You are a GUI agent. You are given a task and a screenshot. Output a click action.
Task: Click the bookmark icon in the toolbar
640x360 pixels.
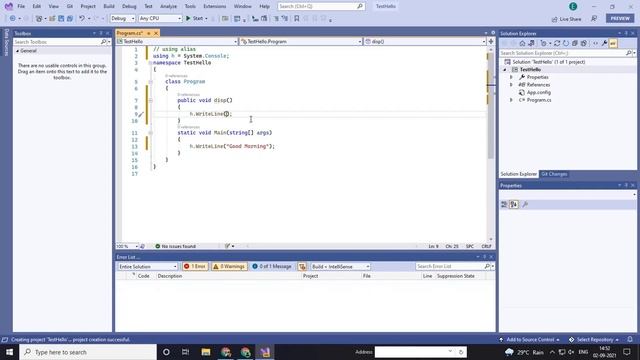pyautogui.click(x=297, y=18)
